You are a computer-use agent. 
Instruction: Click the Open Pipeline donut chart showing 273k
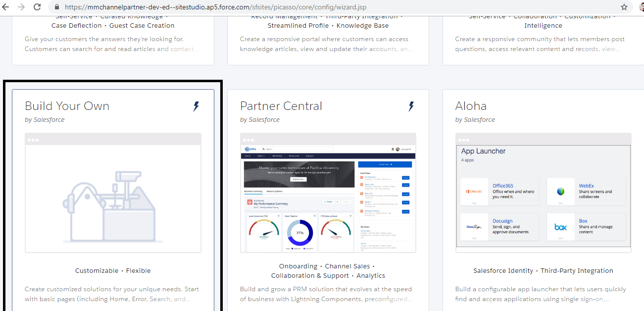300,232
